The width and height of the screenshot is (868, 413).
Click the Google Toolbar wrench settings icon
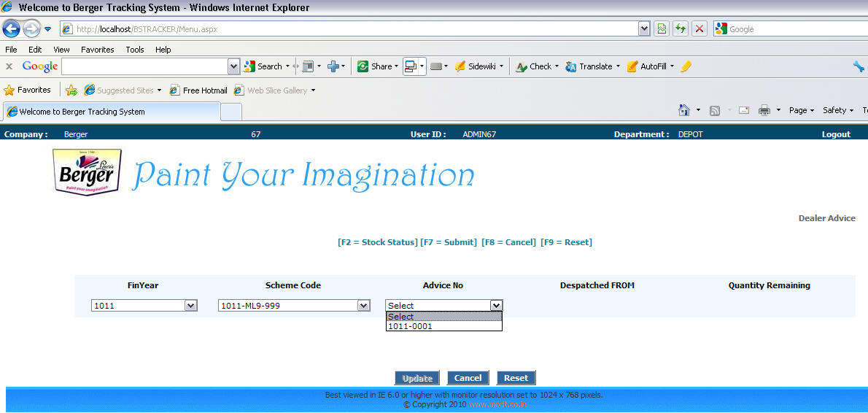click(x=859, y=66)
